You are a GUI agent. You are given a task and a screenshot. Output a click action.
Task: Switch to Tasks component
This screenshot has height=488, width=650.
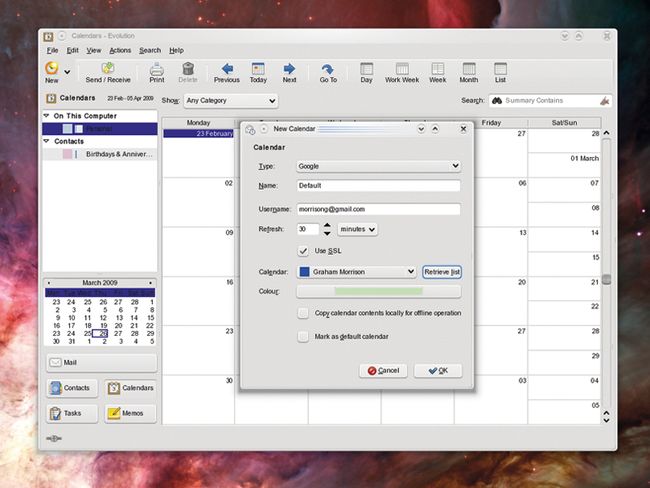click(72, 413)
